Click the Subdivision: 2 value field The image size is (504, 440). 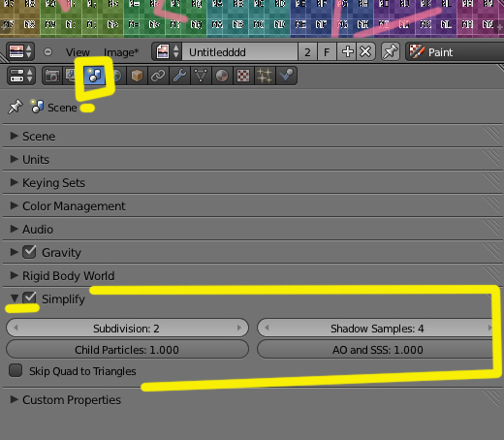coord(127,329)
